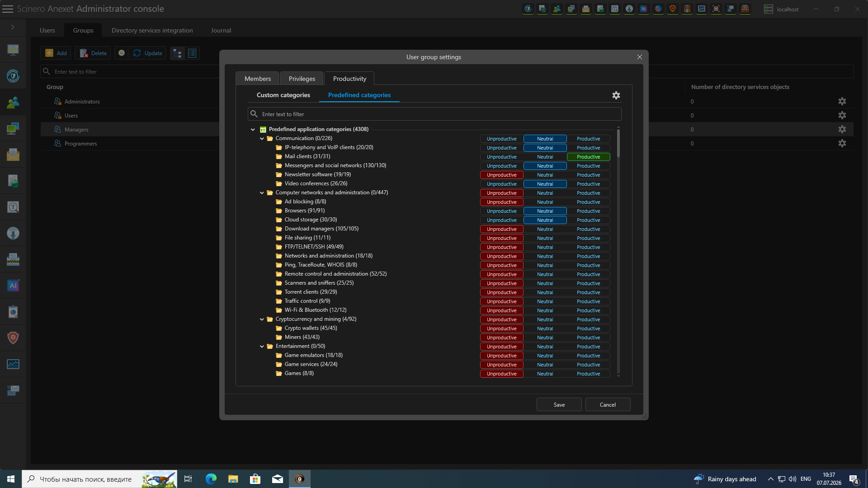Collapse Predefined application categories root node
Viewport: 868px width, 488px height.
253,130
